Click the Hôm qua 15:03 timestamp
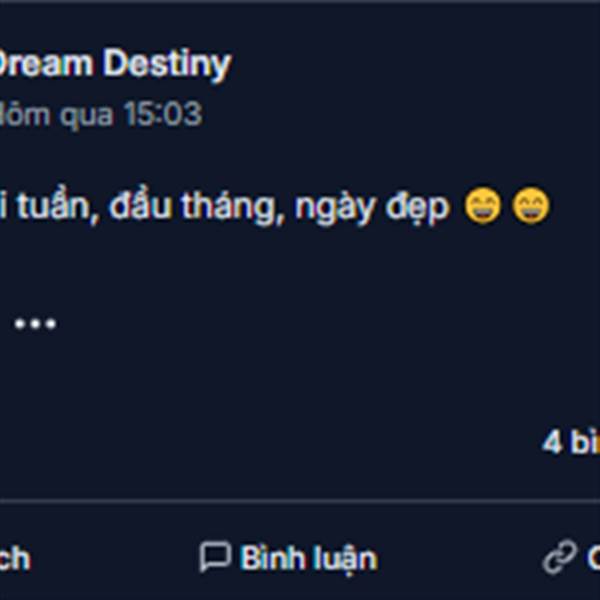 [100, 114]
